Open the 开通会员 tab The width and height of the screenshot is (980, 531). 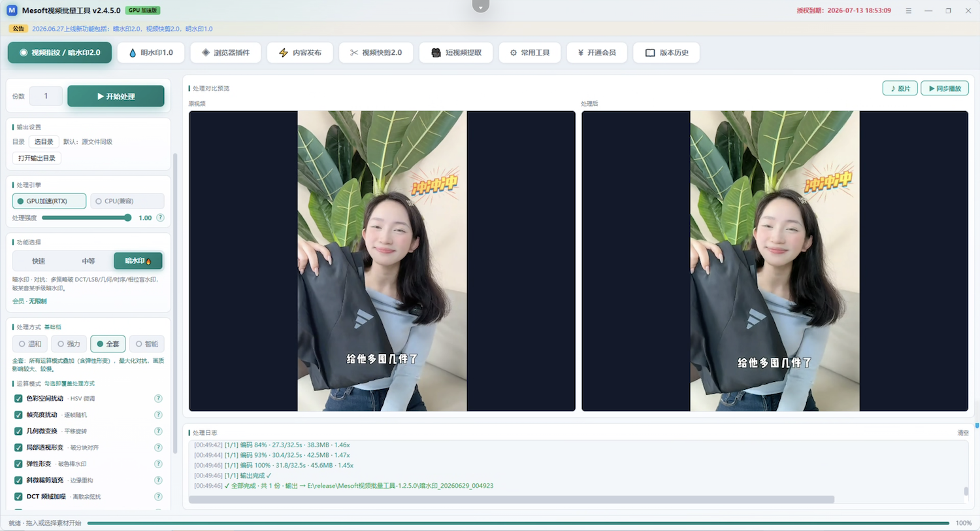(596, 52)
